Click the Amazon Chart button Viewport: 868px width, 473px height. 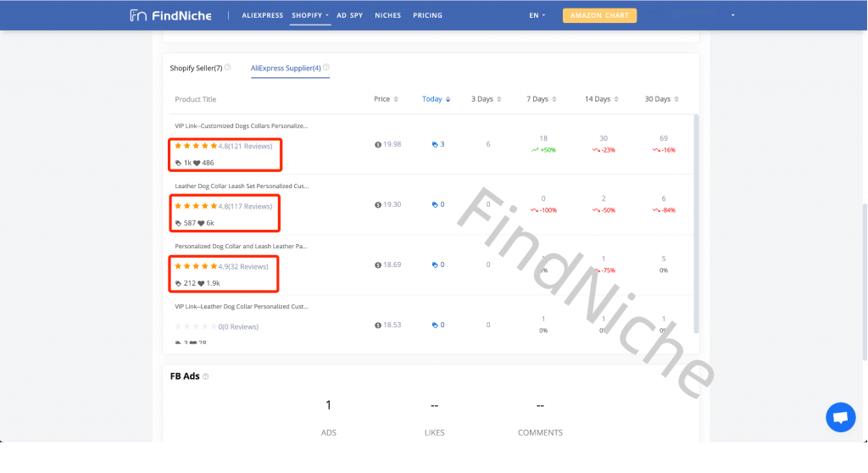[599, 15]
